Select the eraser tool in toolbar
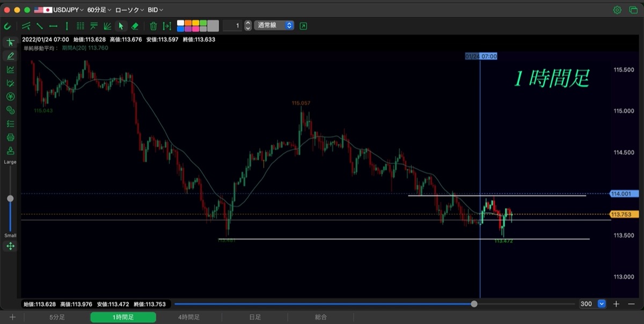 135,26
